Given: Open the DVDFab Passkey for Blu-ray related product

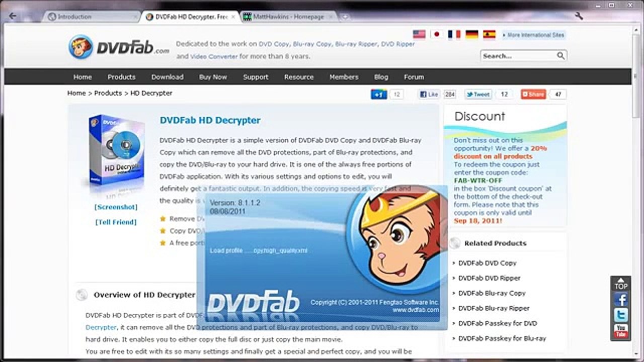Looking at the screenshot, I should coord(502,338).
